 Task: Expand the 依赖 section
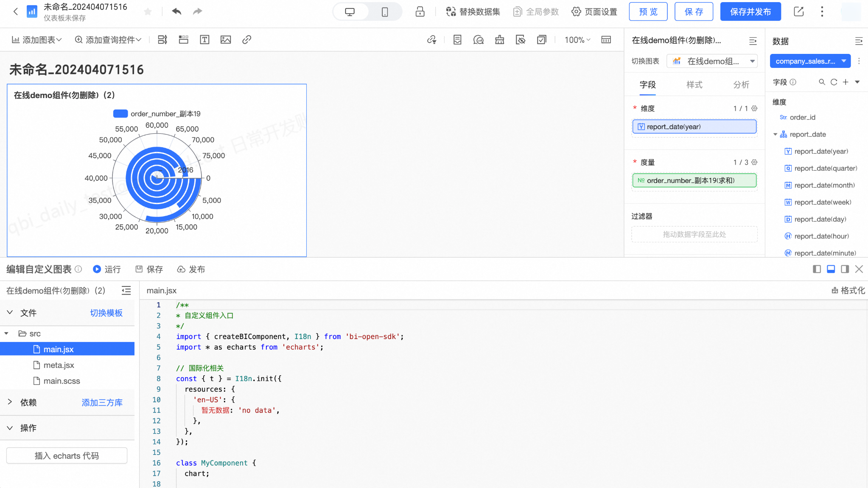pos(10,402)
